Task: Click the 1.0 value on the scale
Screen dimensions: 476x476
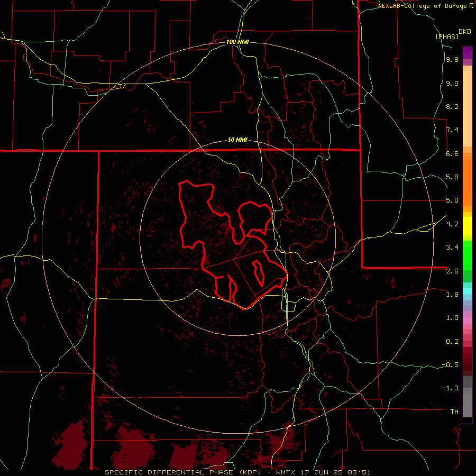Action: 452,317
